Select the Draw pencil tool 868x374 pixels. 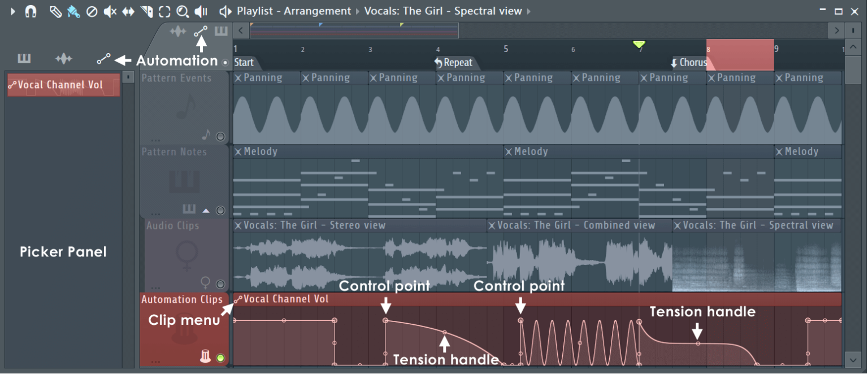(x=55, y=11)
